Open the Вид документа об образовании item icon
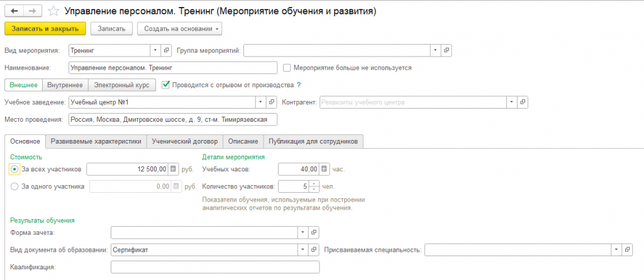The width and height of the screenshot is (644, 280). click(x=313, y=249)
